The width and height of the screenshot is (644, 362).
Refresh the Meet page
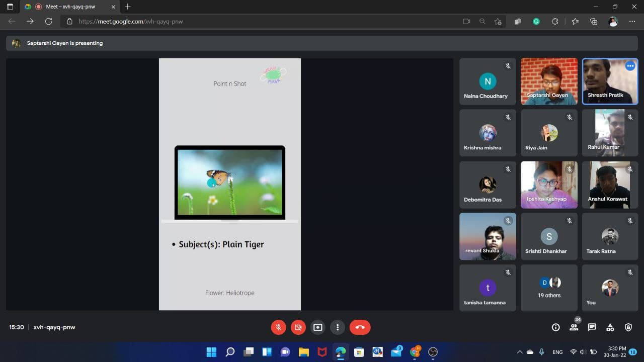(x=48, y=22)
